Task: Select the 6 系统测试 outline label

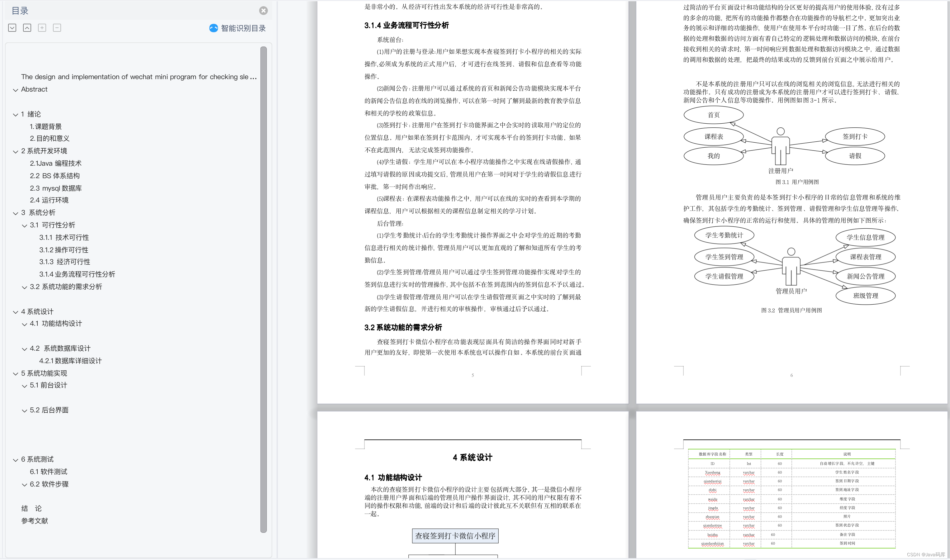Action: [37, 459]
